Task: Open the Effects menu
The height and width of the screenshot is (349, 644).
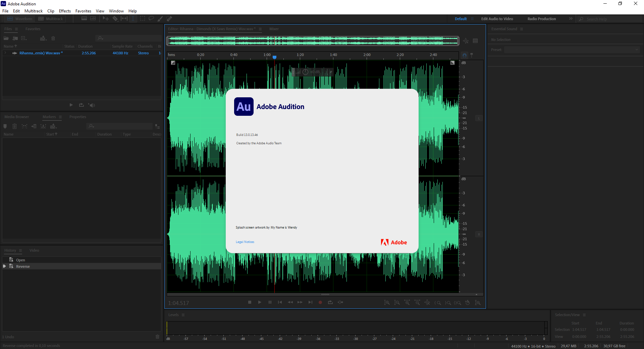Action: (x=65, y=11)
